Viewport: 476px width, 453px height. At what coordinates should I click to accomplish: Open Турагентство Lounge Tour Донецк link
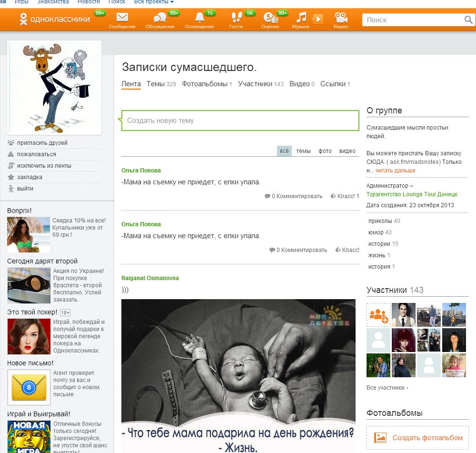click(412, 194)
